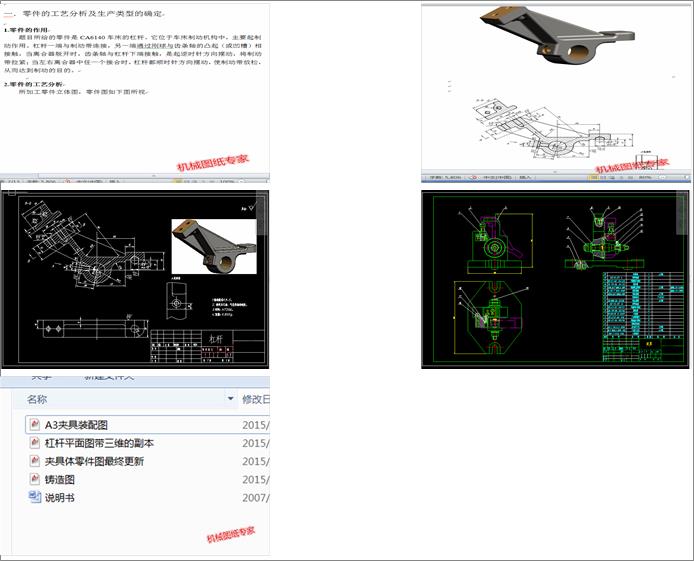Select the file named 夹具体零件图最终更新
The height and width of the screenshot is (561, 694).
94,461
